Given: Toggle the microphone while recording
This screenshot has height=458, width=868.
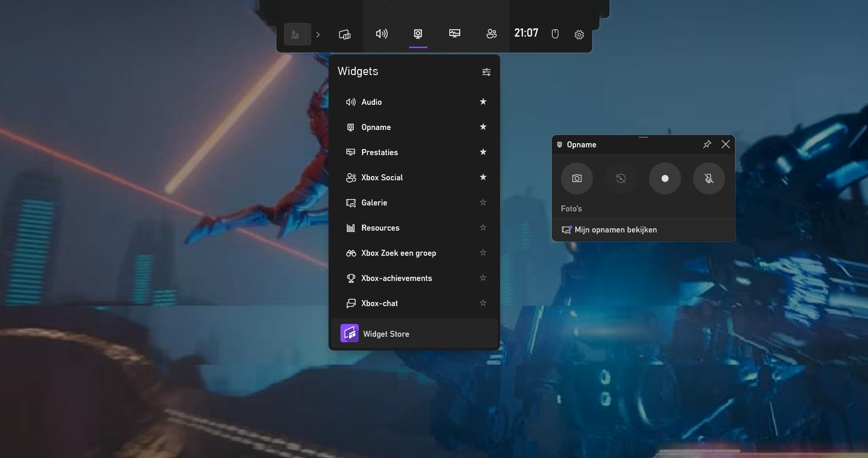Looking at the screenshot, I should pyautogui.click(x=709, y=178).
